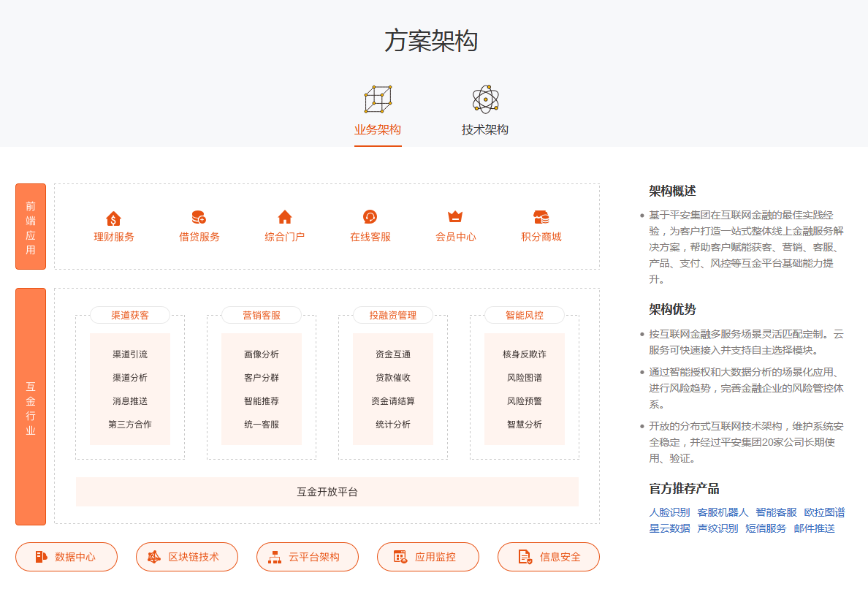Click the 官方推荐产品 heading
This screenshot has width=868, height=589.
pos(684,489)
